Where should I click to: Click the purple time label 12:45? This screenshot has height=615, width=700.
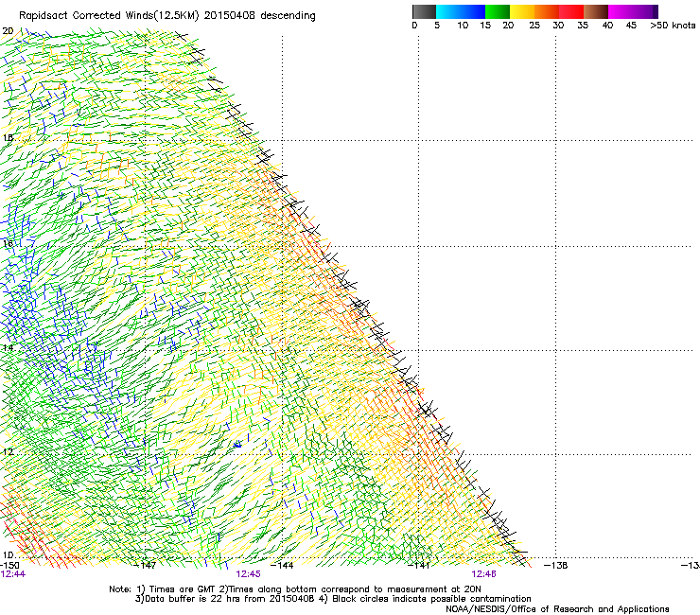[248, 574]
